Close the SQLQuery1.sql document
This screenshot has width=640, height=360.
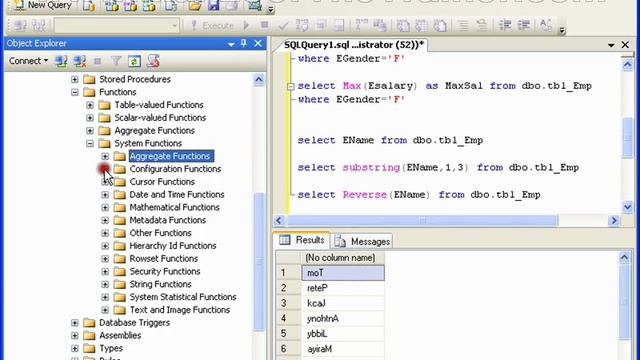[x=625, y=44]
